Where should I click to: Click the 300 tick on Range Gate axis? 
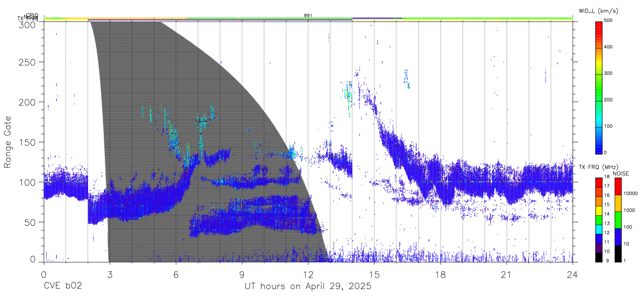coord(28,24)
